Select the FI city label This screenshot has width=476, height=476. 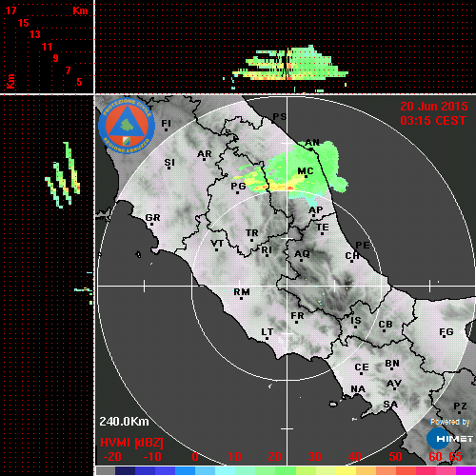[x=166, y=124]
